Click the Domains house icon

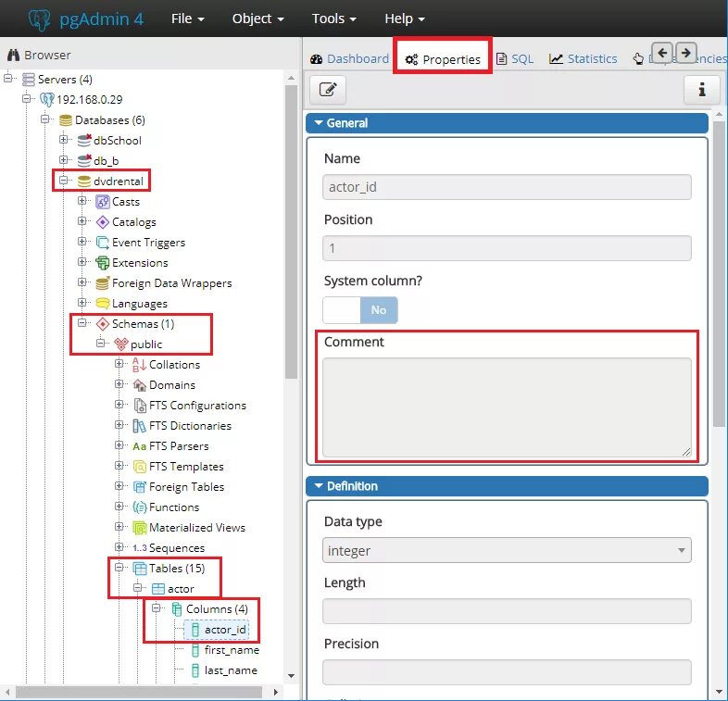coord(139,385)
